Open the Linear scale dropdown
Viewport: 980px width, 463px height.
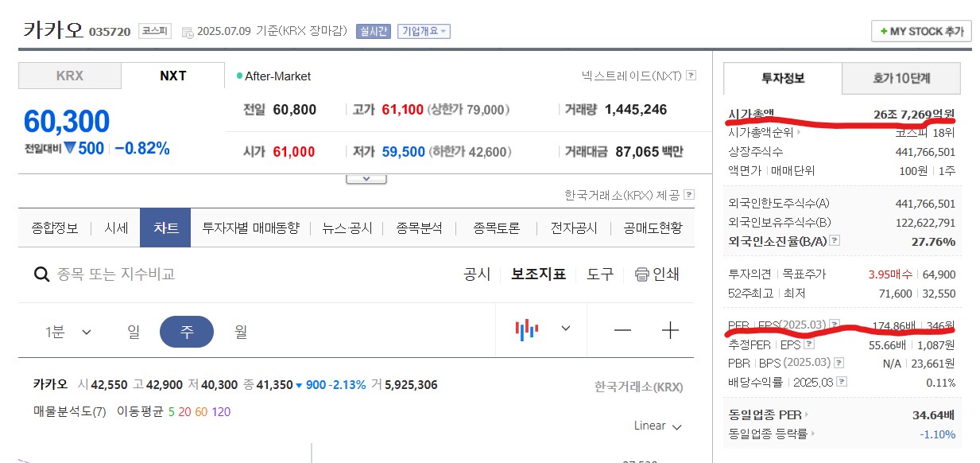(x=657, y=426)
